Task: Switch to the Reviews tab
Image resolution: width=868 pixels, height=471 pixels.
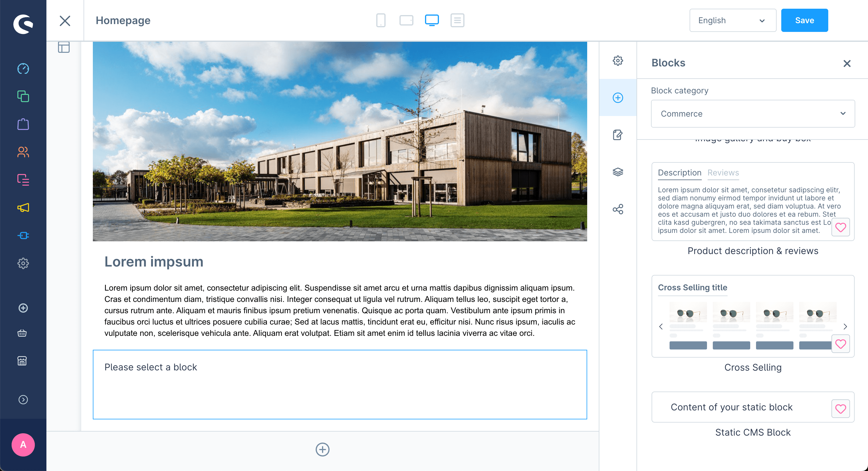Action: point(724,172)
